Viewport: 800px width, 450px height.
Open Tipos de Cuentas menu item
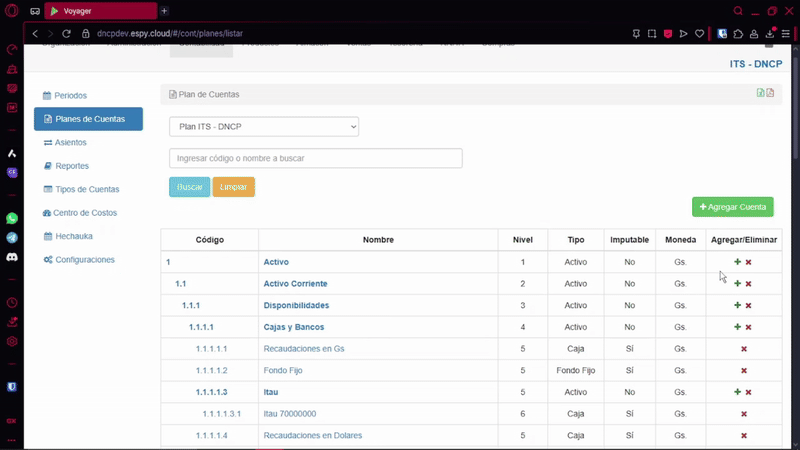click(x=87, y=189)
